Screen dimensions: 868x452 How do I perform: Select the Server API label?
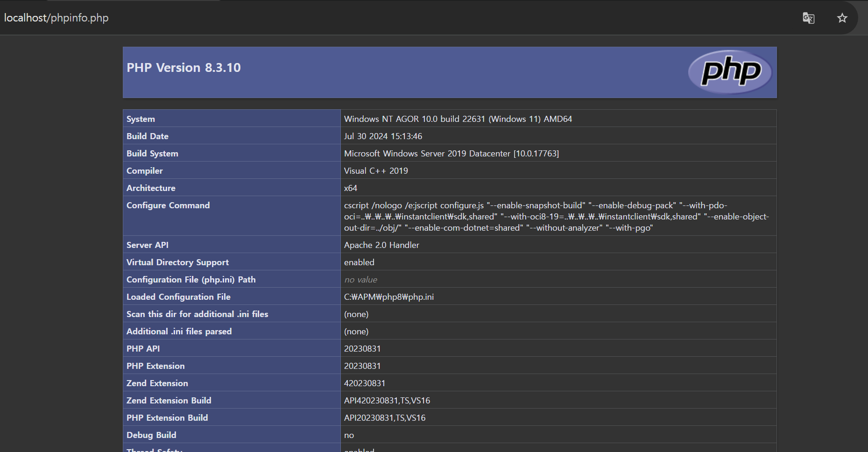pos(148,245)
